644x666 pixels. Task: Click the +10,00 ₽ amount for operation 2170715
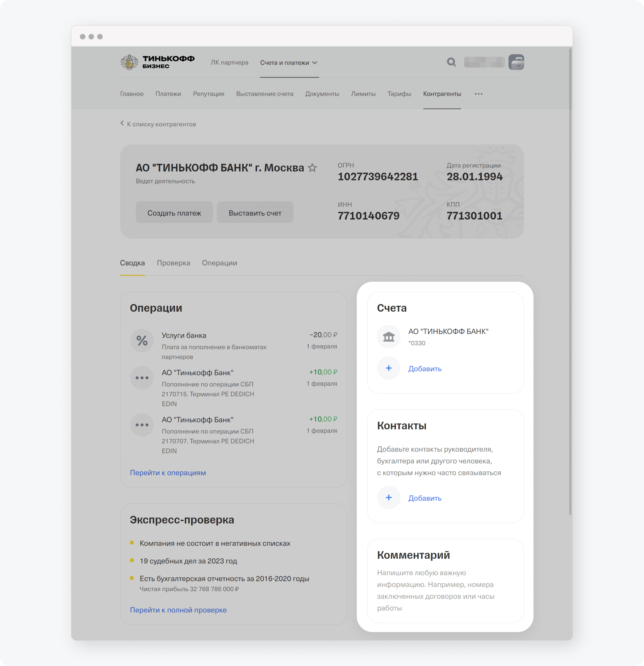pos(323,372)
